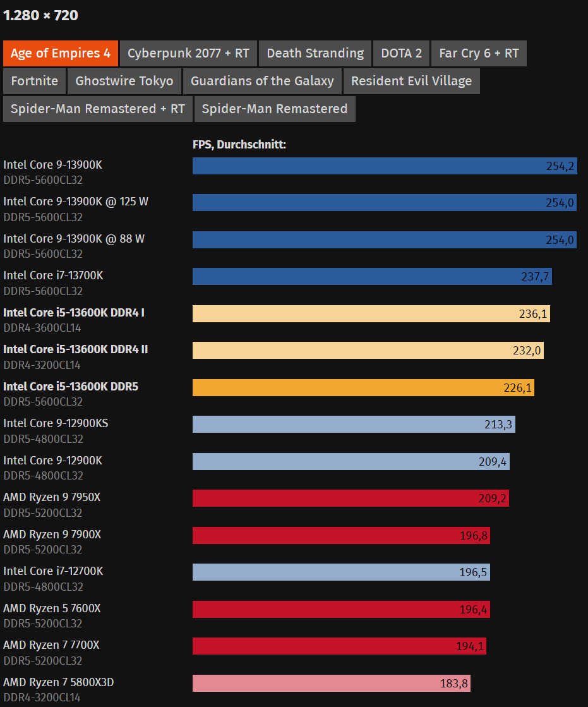588x707 pixels.
Task: Click the 'AMD Ryzen 7 7700X' label
Action: coord(51,645)
